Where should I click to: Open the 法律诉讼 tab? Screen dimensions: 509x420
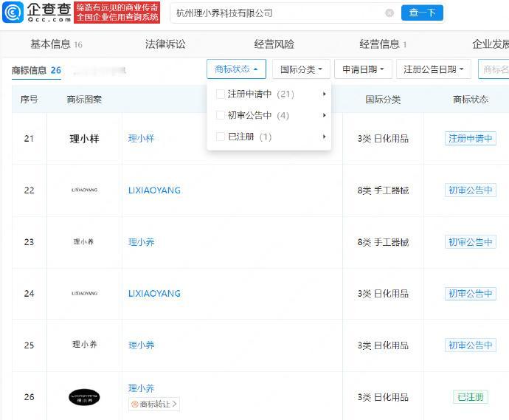pyautogui.click(x=165, y=44)
